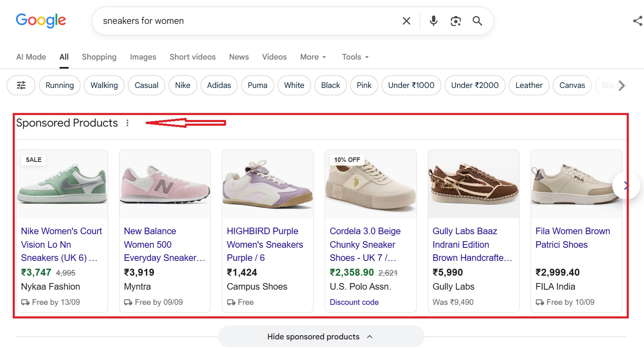644x348 pixels.
Task: Click the 10% OFF badge
Action: coord(347,159)
